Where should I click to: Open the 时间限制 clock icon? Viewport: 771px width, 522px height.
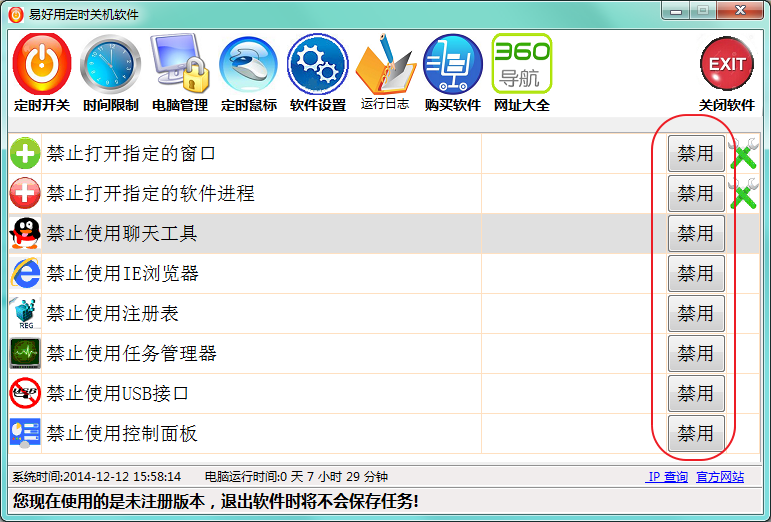click(x=111, y=64)
